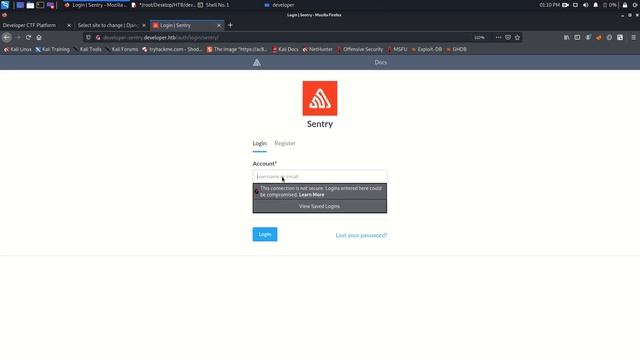640x360 pixels.
Task: Open Learn More in insecure connection warning
Action: 311,195
